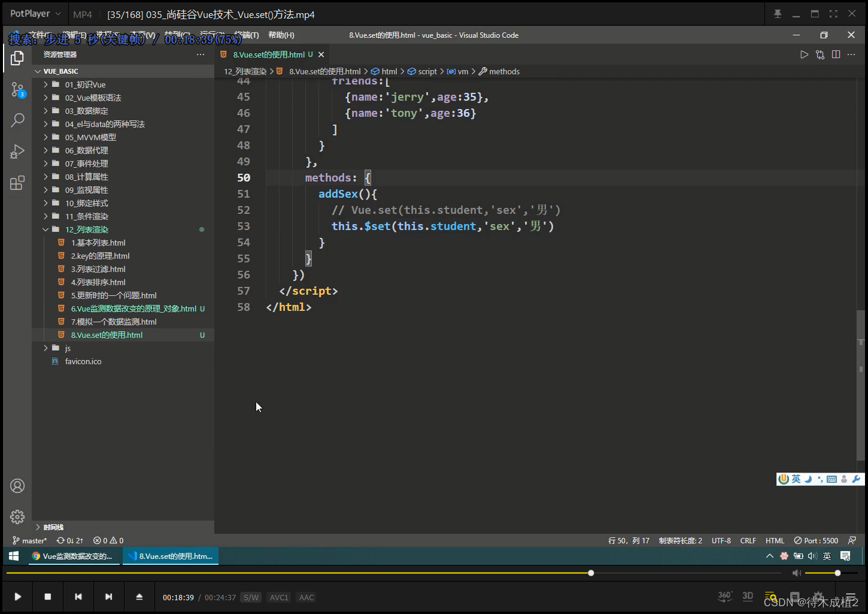This screenshot has height=614, width=868.
Task: Open the compare changes icon in the editor toolbar
Action: (x=820, y=55)
